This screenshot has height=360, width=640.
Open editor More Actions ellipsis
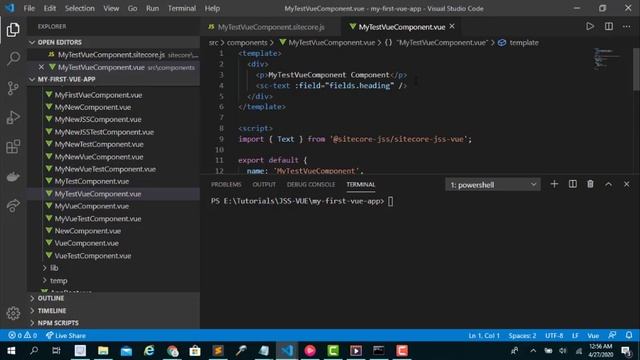click(627, 27)
